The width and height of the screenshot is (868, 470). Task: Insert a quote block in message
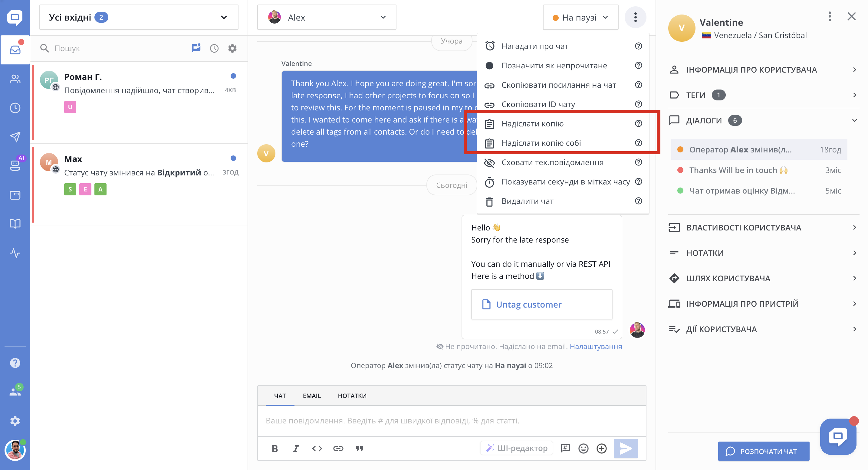coord(360,448)
